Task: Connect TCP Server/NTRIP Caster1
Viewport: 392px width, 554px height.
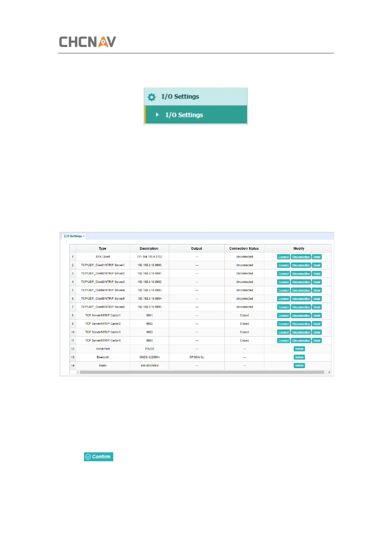Action: pos(283,315)
